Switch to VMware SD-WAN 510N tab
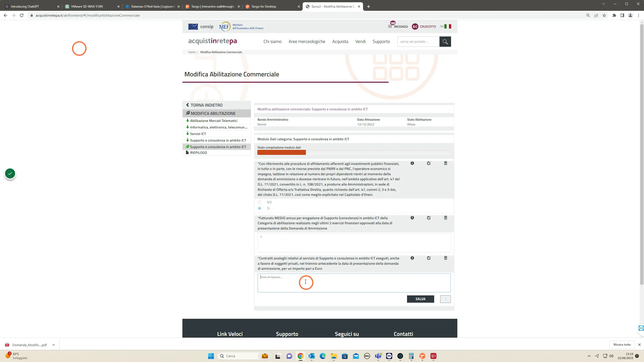This screenshot has height=362, width=644. pos(92,7)
